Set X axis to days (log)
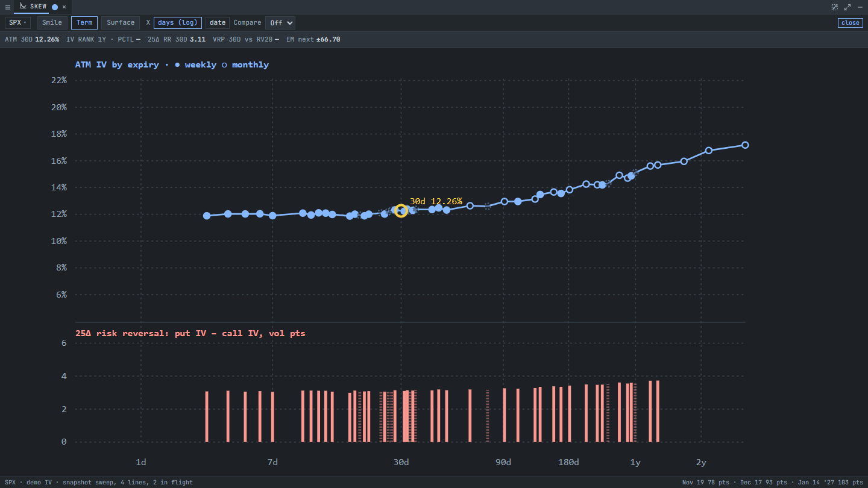Viewport: 868px width, 488px height. pos(178,23)
